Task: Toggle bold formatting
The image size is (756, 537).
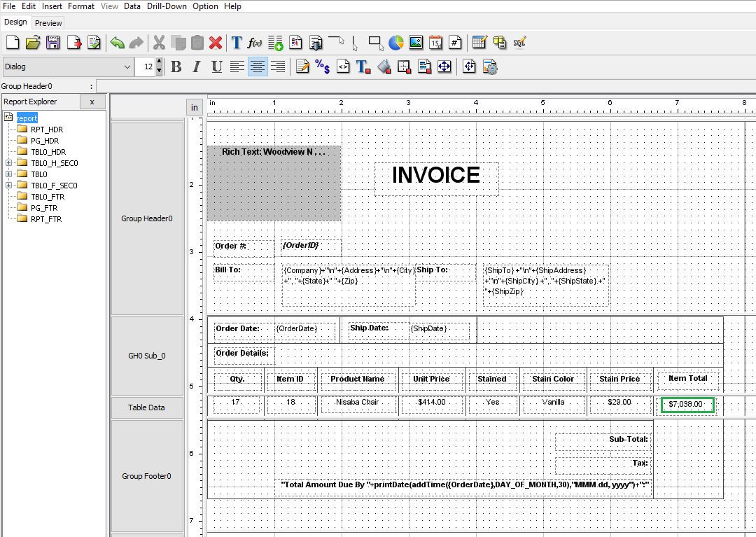Action: tap(176, 67)
